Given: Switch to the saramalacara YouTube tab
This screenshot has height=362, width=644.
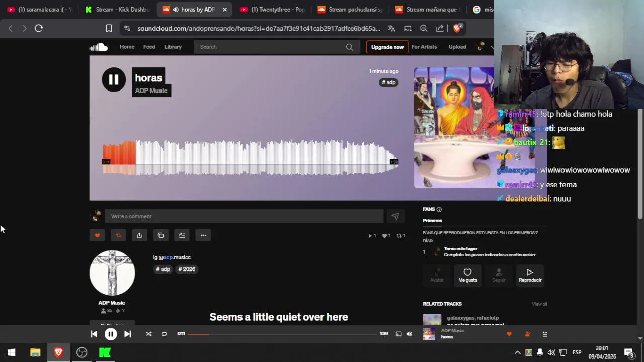Looking at the screenshot, I should [x=40, y=9].
